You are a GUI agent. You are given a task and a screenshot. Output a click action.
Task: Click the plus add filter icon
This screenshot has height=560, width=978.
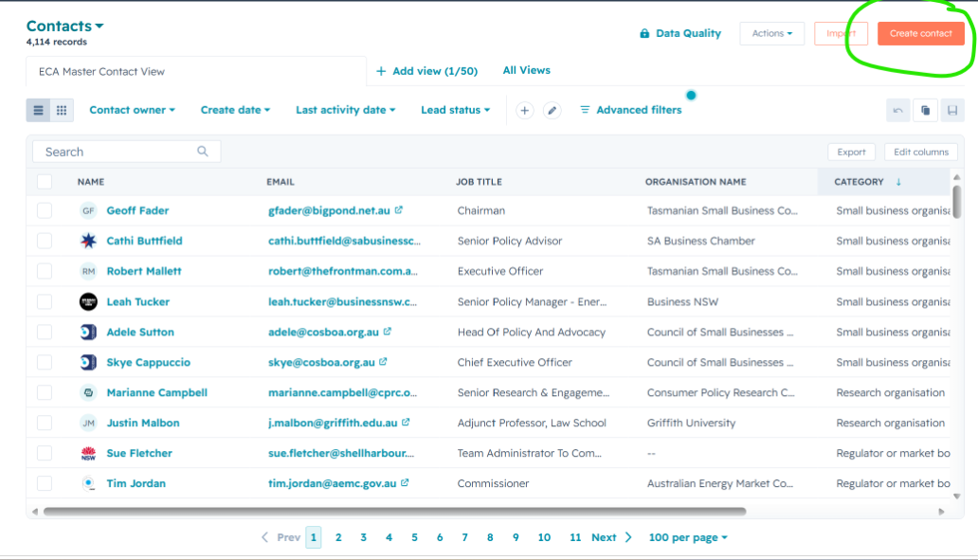click(x=525, y=110)
